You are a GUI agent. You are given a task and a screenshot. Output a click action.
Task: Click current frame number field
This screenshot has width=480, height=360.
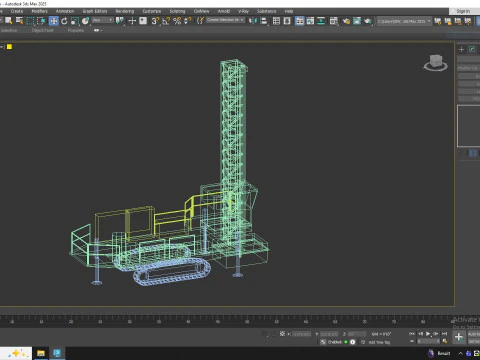tap(428, 341)
